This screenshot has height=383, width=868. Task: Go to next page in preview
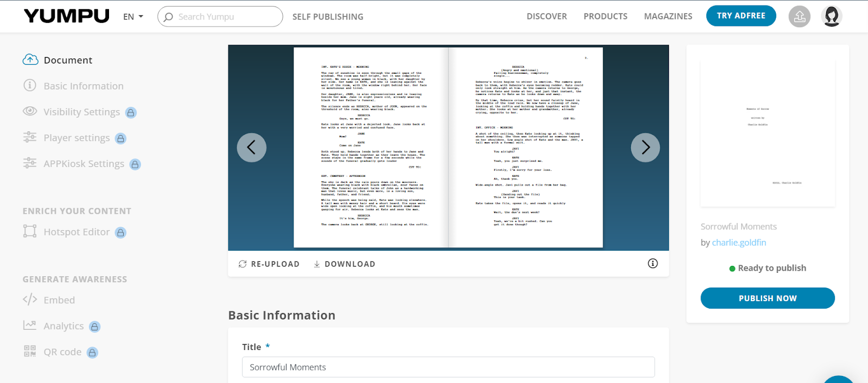[x=646, y=148]
